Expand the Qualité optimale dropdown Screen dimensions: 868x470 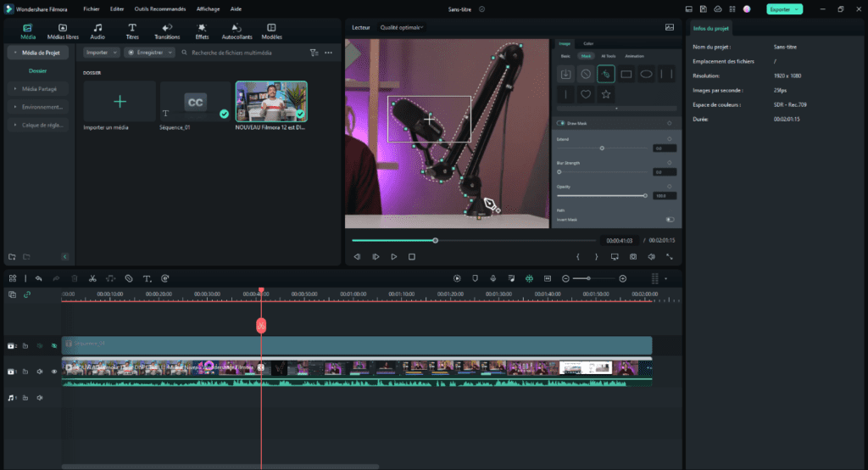tap(402, 27)
